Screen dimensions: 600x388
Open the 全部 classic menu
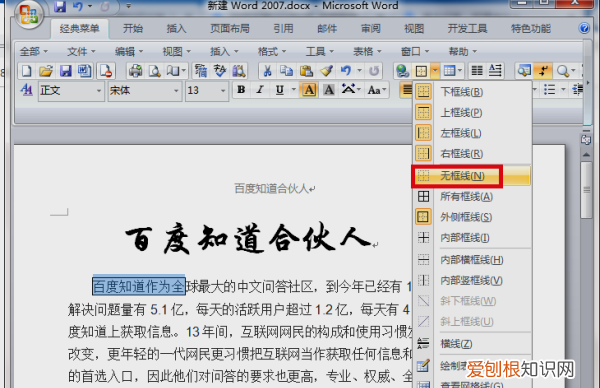pyautogui.click(x=34, y=51)
